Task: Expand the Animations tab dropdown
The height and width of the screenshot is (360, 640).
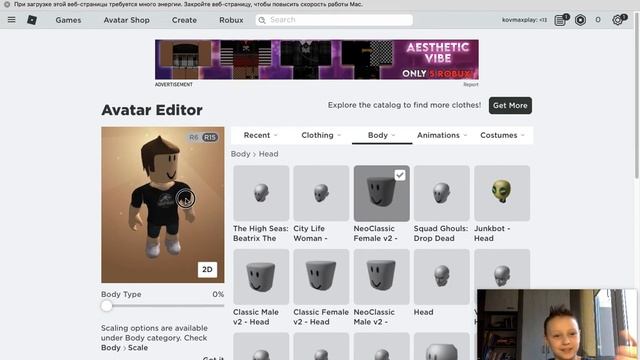Action: [442, 135]
